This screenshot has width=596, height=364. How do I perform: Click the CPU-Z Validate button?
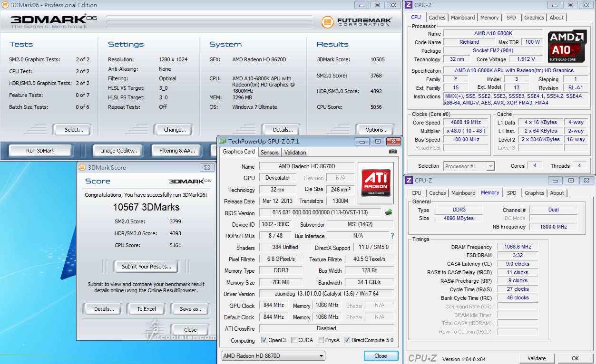pyautogui.click(x=537, y=358)
